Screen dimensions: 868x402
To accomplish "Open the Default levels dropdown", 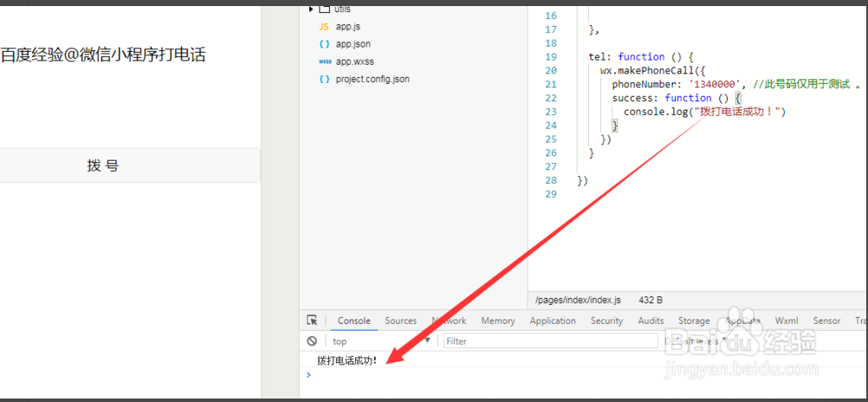I will (696, 341).
